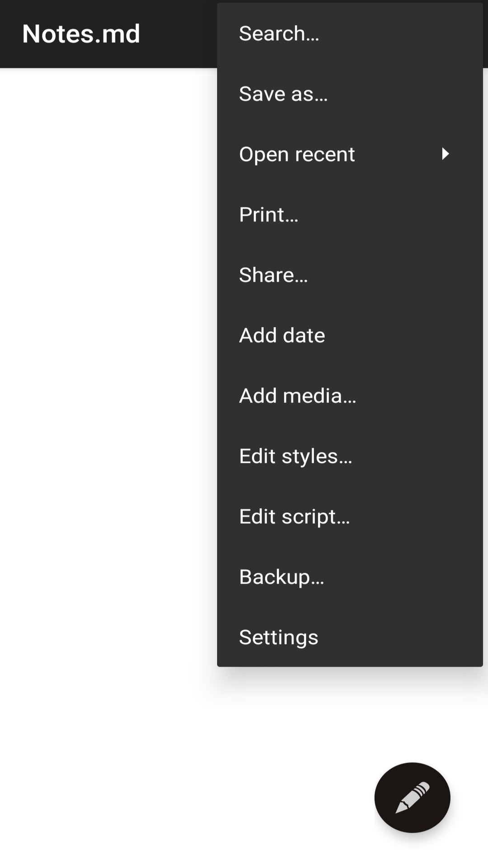Expand the Open recent submenu arrow

pyautogui.click(x=446, y=154)
